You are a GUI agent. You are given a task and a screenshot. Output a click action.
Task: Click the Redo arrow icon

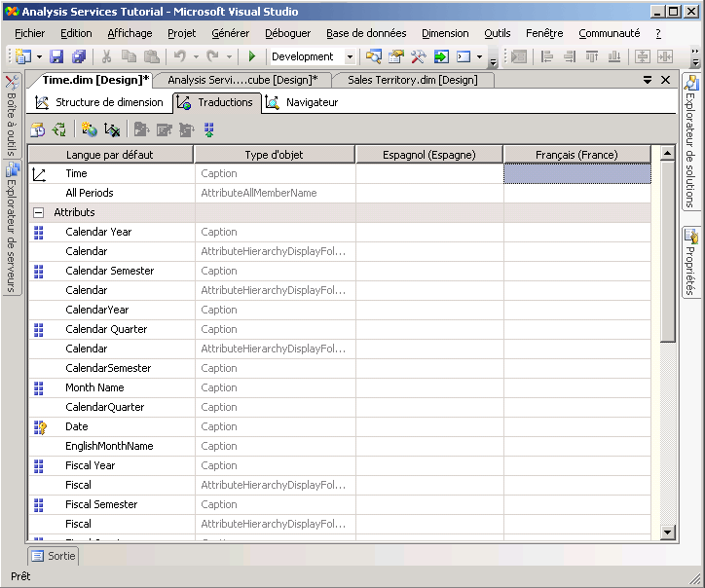click(x=212, y=56)
